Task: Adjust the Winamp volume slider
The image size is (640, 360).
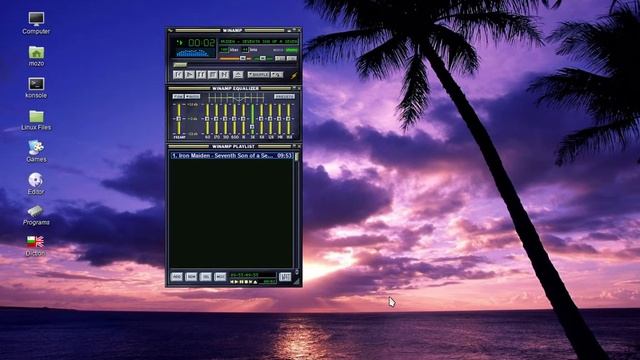Action: tap(236, 59)
